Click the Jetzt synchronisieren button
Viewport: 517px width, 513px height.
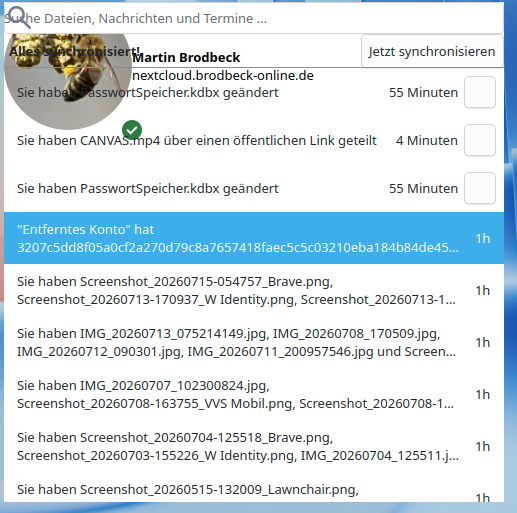click(432, 51)
